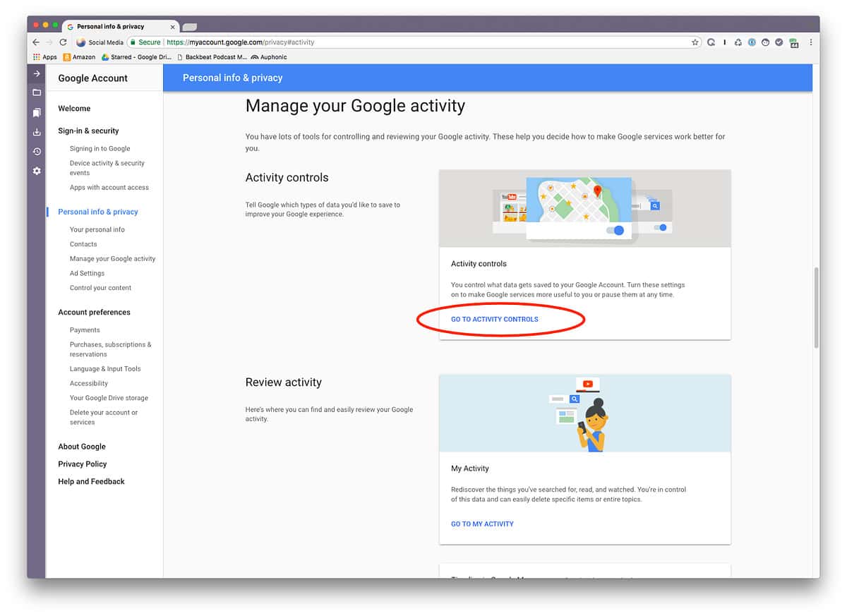This screenshot has height=616, width=847.
Task: Open Ad Settings
Action: 87,274
